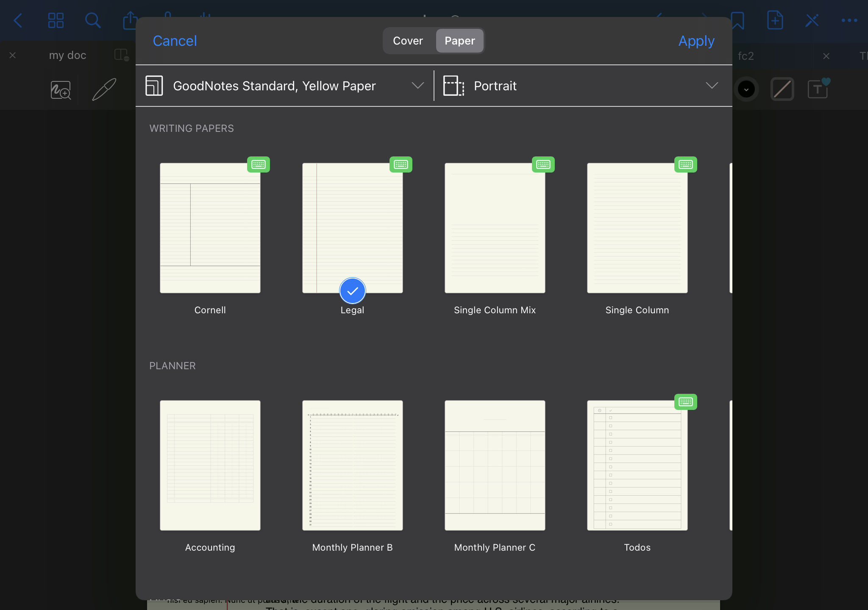The height and width of the screenshot is (610, 868).
Task: Toggle to the Paper segment
Action: pyautogui.click(x=459, y=41)
